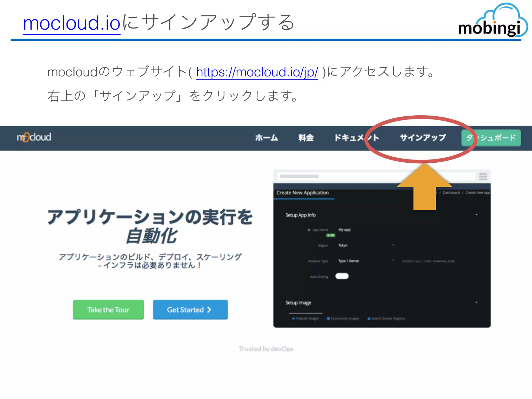Click the Dashboard breadcrumb link
532x399 pixels.
pos(451,192)
